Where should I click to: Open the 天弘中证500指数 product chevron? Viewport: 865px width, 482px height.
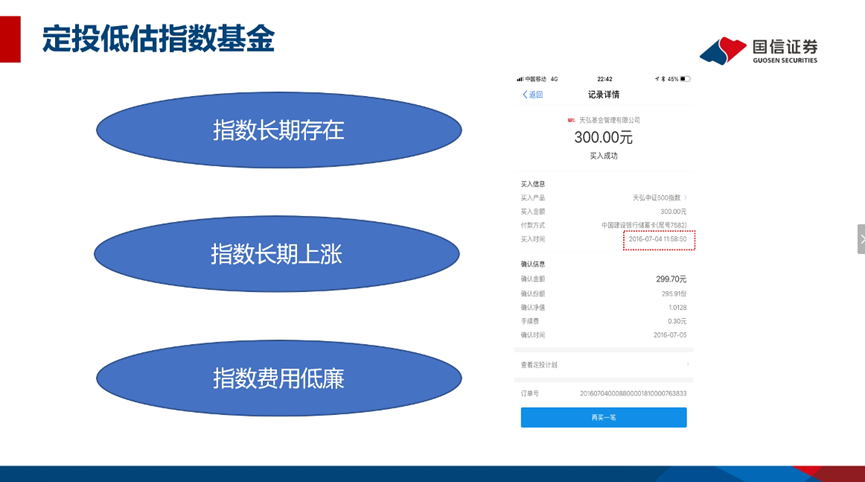[686, 198]
